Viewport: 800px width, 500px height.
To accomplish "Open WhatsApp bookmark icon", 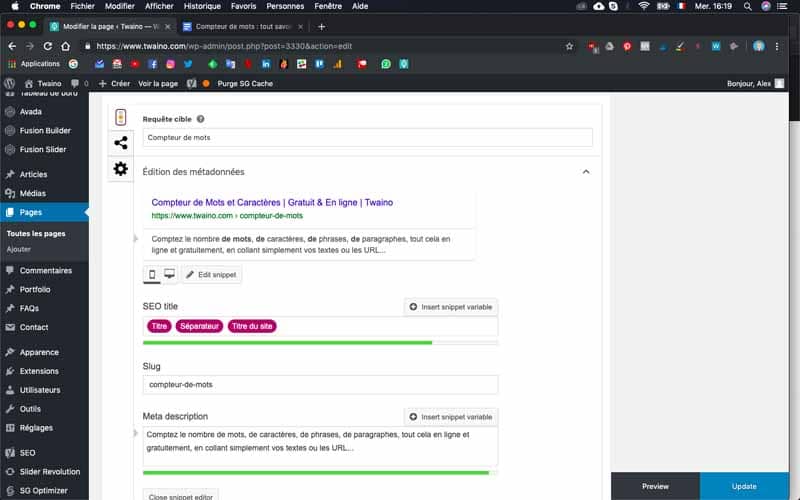I will [386, 64].
